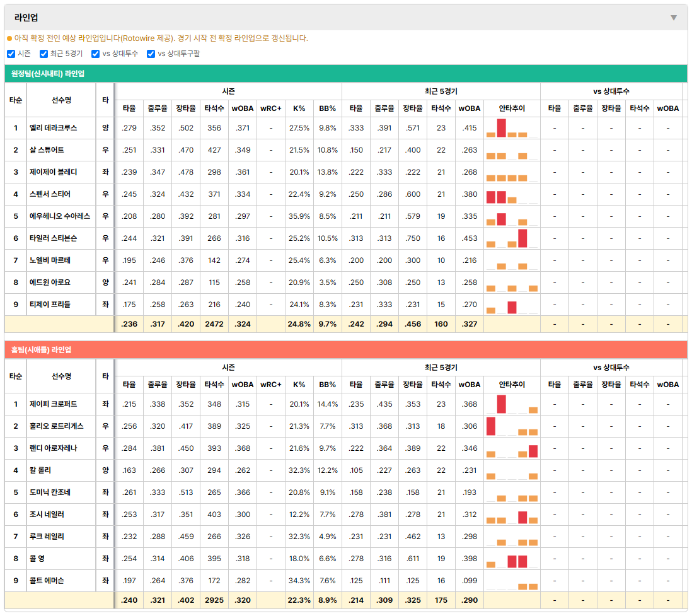This screenshot has height=616, width=692.
Task: Click 훌리오 로드리게스 hit trend chart
Action: [512, 426]
